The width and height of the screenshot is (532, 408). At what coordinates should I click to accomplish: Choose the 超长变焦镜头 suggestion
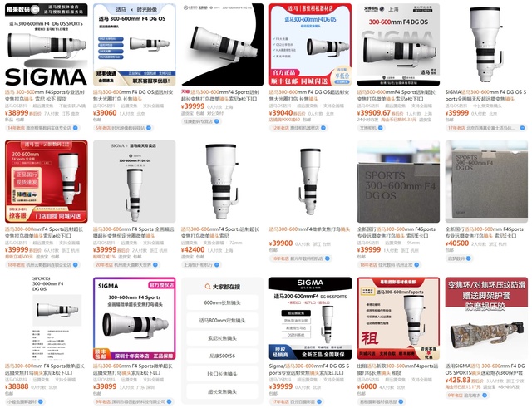(x=222, y=391)
